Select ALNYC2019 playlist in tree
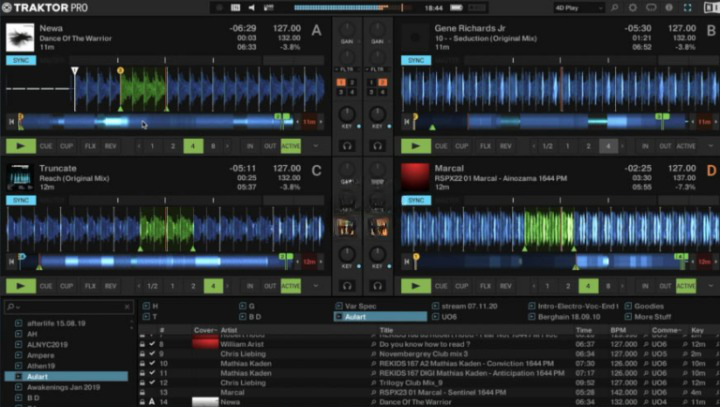Viewport: 720px width, 407px height. pos(47,345)
